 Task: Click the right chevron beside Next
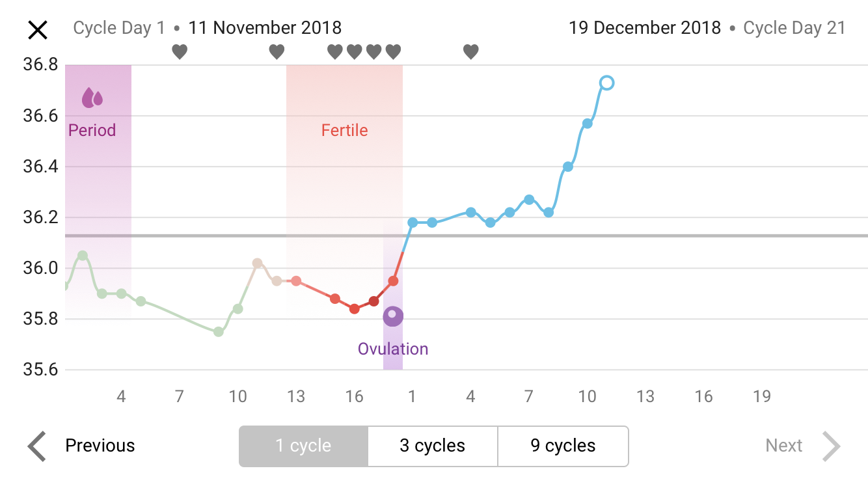click(x=831, y=446)
